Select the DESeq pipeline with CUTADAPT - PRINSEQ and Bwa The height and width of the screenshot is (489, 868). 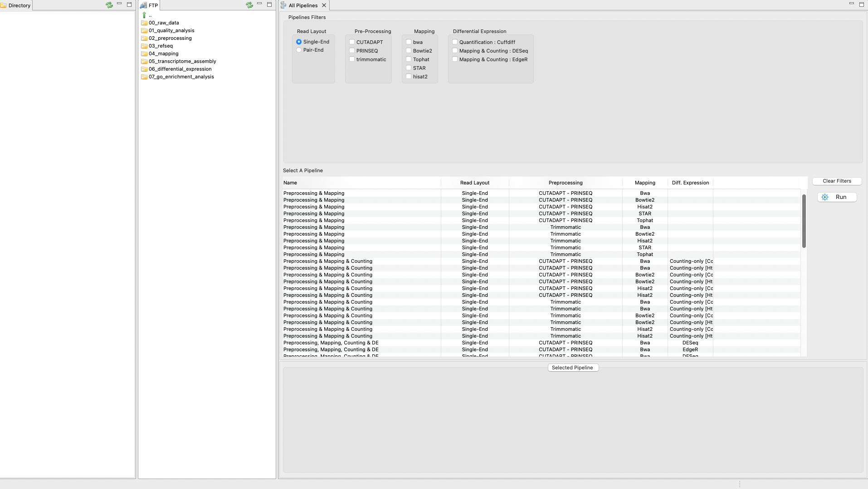(x=541, y=343)
